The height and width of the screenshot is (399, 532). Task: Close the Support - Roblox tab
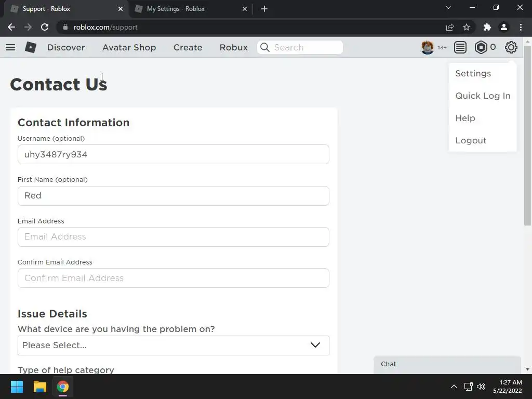coord(121,9)
